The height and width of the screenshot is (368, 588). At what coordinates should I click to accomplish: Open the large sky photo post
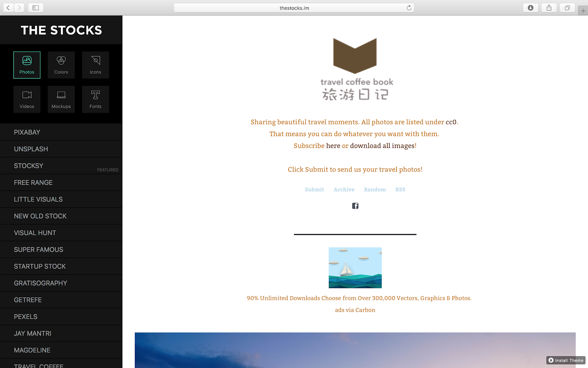point(355,350)
